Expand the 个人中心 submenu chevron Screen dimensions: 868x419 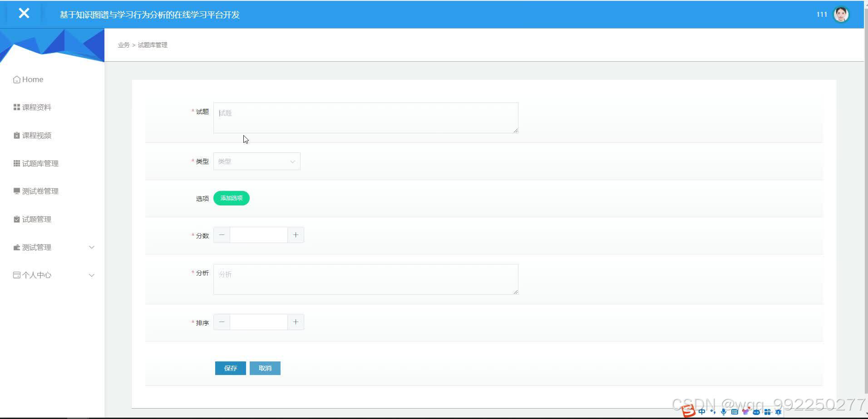pos(92,275)
